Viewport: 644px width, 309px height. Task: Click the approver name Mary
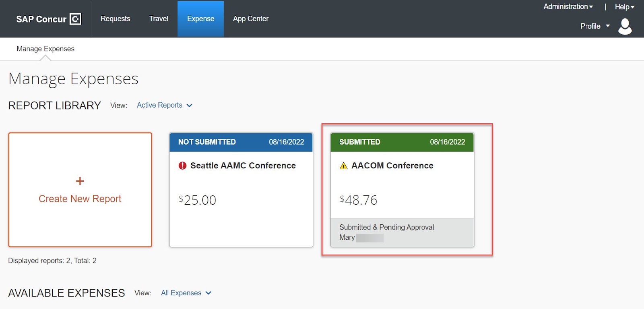347,237
